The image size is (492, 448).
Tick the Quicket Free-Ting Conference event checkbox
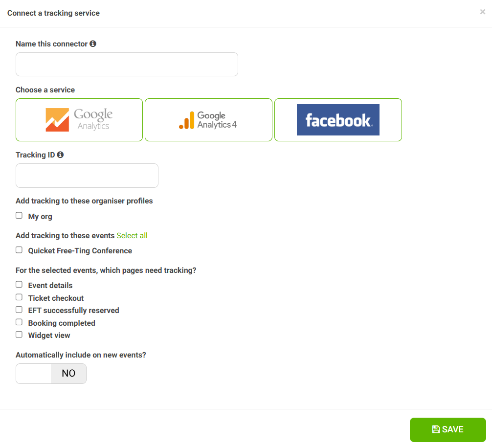tap(19, 250)
